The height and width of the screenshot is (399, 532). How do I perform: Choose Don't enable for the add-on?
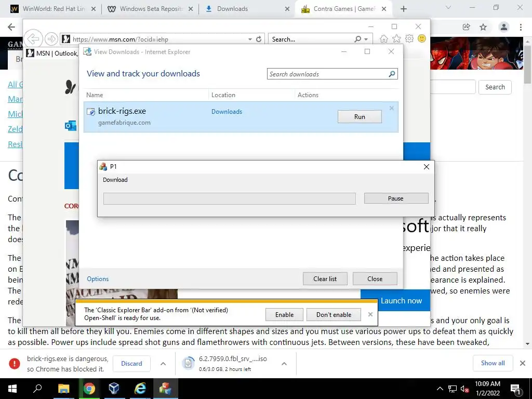[x=334, y=314]
